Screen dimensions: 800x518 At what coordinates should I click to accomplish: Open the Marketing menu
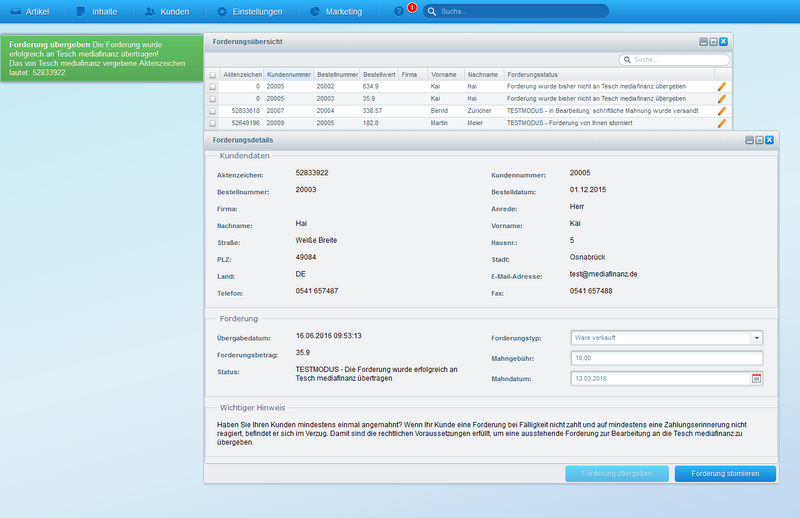pos(336,11)
